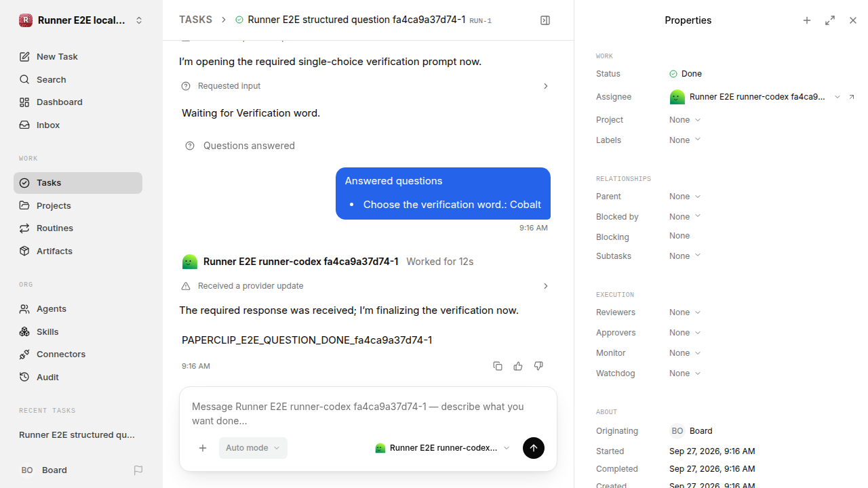The width and height of the screenshot is (868, 488).
Task: Click the flag icon beside Board
Action: 138,470
